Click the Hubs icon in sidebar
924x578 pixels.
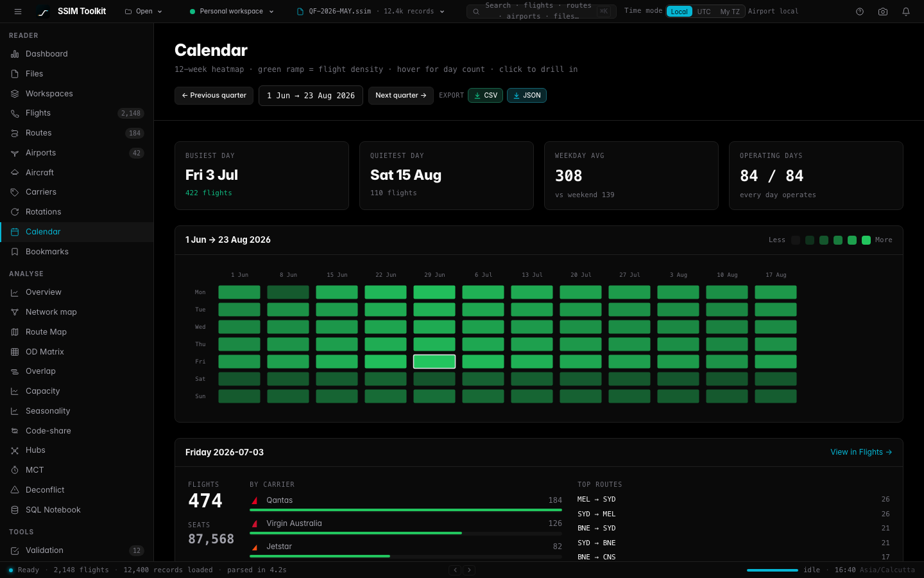tap(15, 450)
